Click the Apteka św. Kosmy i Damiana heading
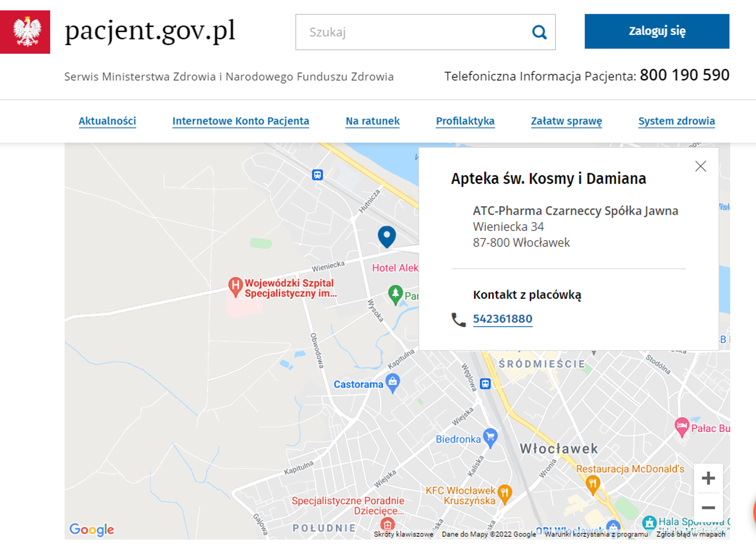This screenshot has width=756, height=554. 548,179
